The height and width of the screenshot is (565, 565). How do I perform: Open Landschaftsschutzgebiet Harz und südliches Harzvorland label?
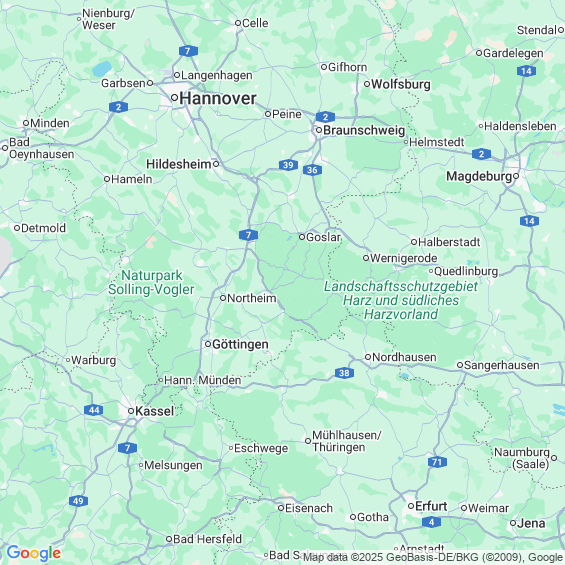401,300
